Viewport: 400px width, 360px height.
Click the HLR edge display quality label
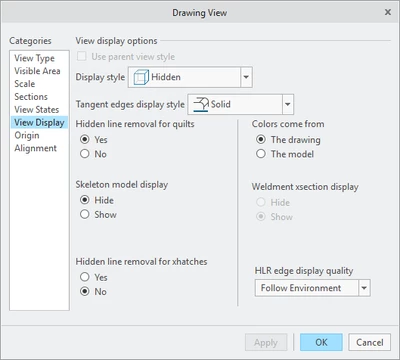pos(304,271)
